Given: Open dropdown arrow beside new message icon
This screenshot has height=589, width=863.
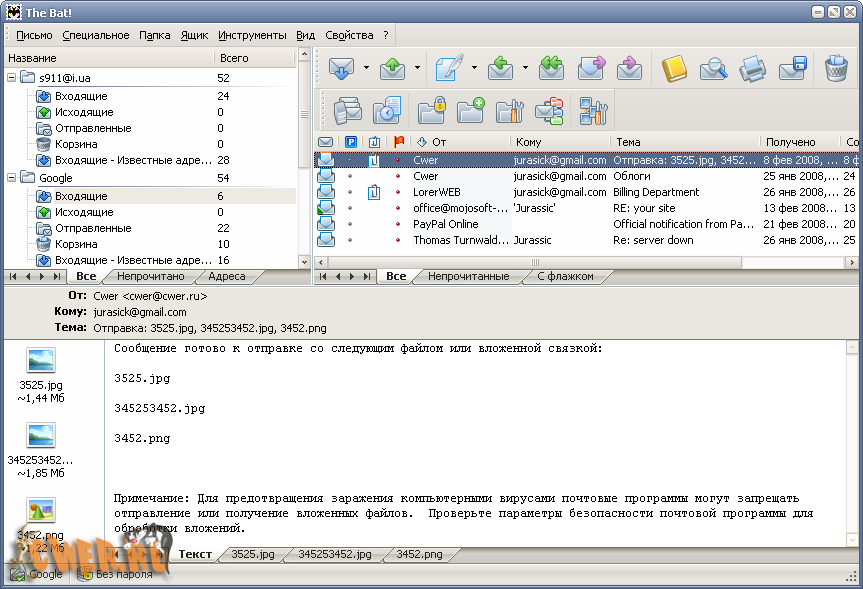Looking at the screenshot, I should click(472, 68).
